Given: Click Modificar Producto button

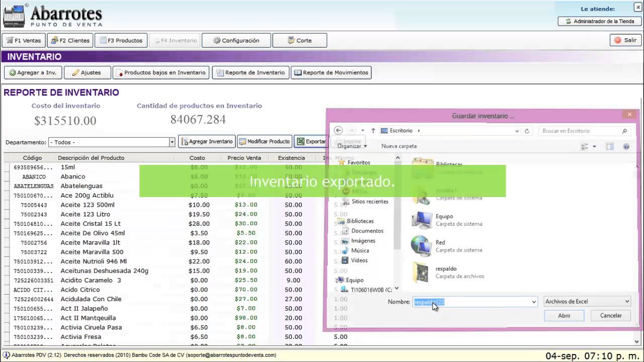Looking at the screenshot, I should pyautogui.click(x=265, y=141).
